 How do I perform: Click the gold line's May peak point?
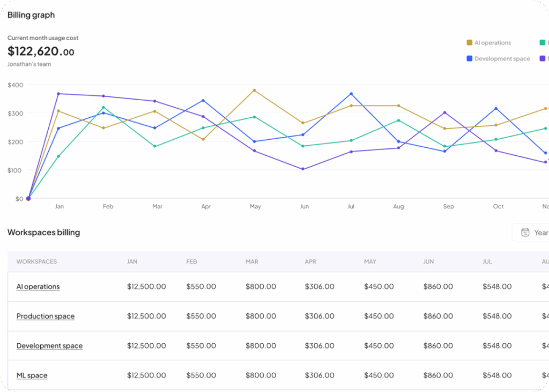254,91
